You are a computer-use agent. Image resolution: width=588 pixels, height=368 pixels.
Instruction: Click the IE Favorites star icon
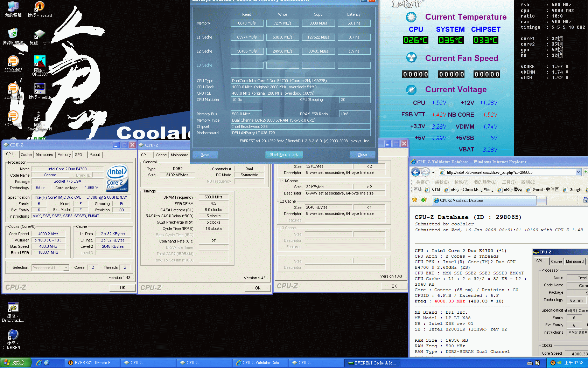coord(415,200)
